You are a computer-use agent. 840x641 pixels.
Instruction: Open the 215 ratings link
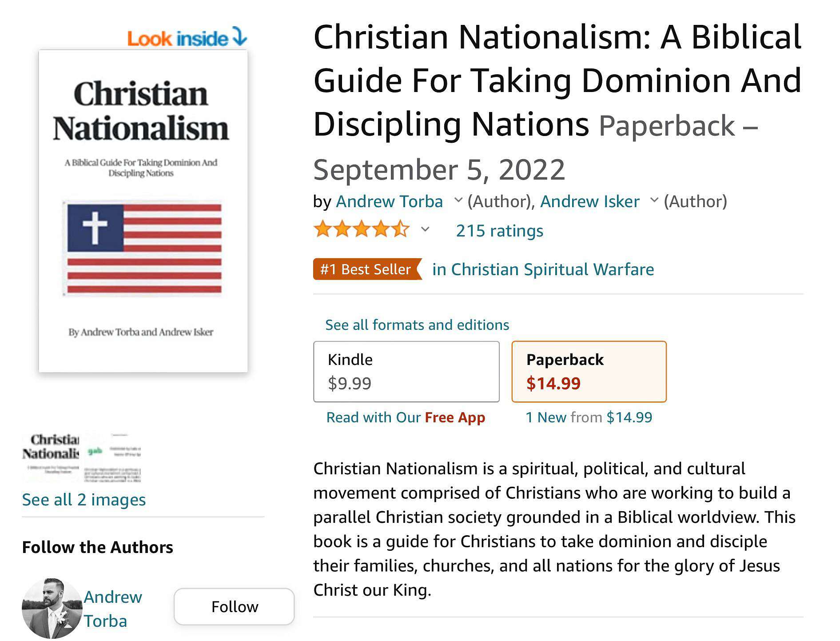point(499,231)
